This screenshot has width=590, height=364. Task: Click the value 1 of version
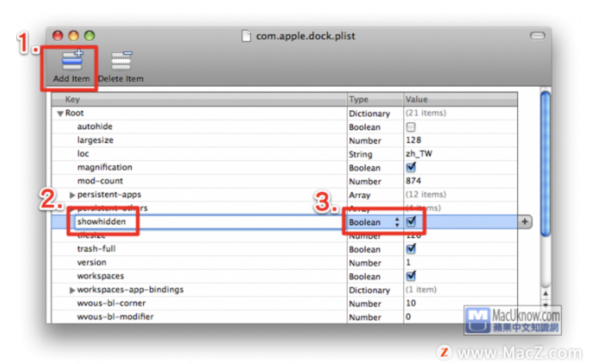(x=408, y=263)
